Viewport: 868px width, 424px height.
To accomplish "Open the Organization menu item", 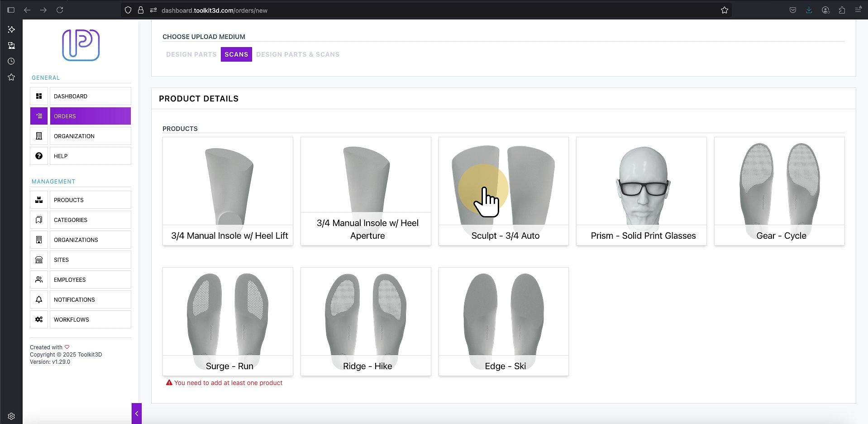I will [x=91, y=136].
